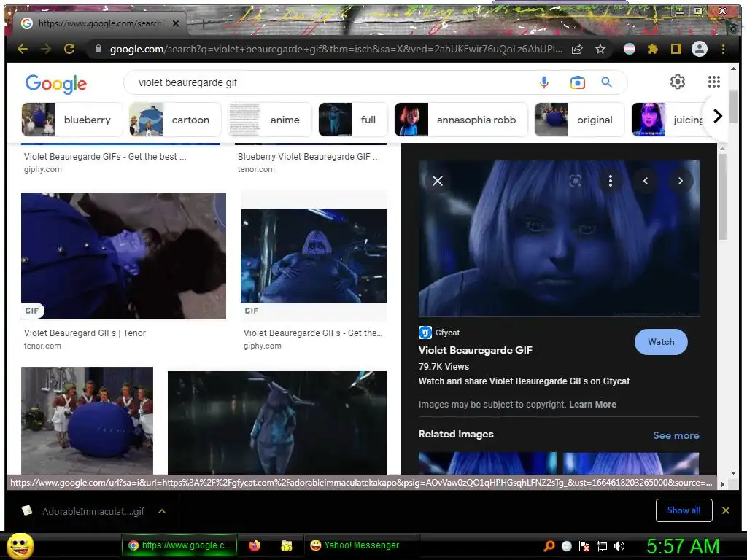Open the Google apps grid
The height and width of the screenshot is (560, 747).
pos(713,82)
